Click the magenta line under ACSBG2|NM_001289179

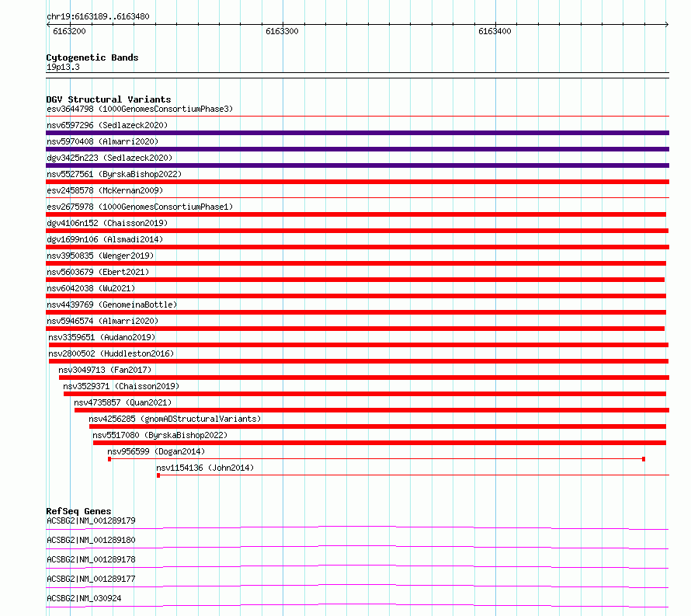(x=357, y=527)
